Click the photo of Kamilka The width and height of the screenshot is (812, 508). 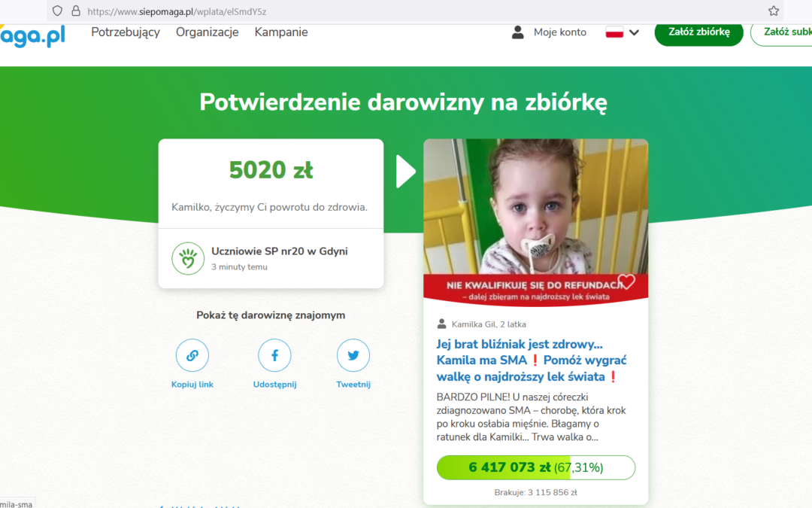[x=535, y=206]
